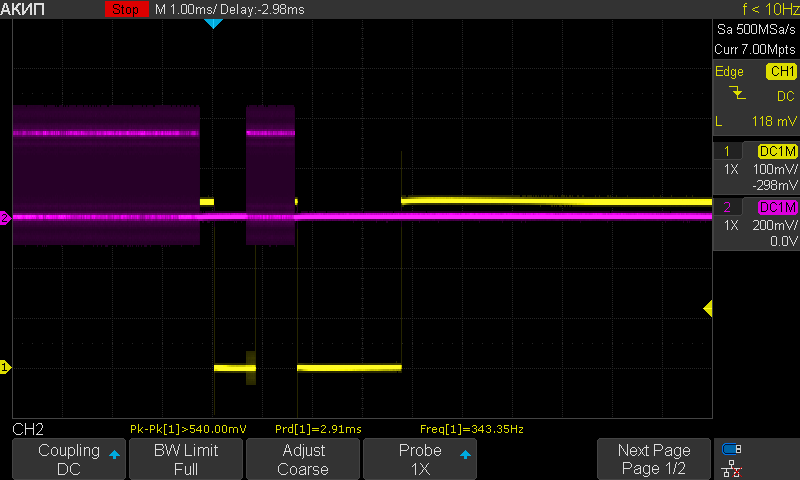Click the blue trigger delay marker at top
800x480 pixels.
[213, 23]
